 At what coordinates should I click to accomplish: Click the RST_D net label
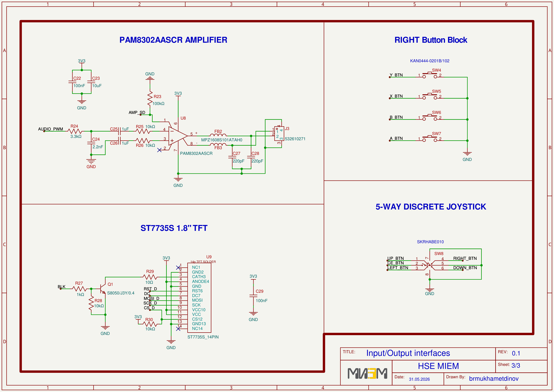click(150, 289)
